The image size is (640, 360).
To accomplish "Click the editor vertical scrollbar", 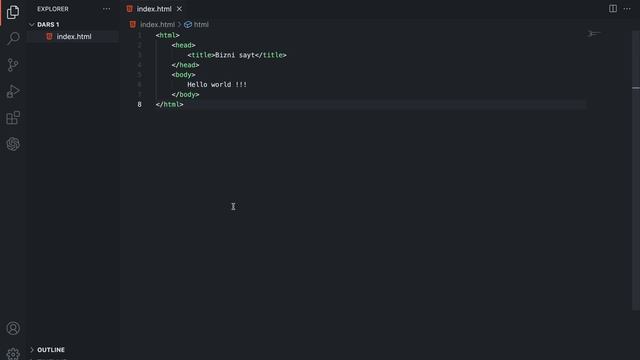I will coord(636,170).
